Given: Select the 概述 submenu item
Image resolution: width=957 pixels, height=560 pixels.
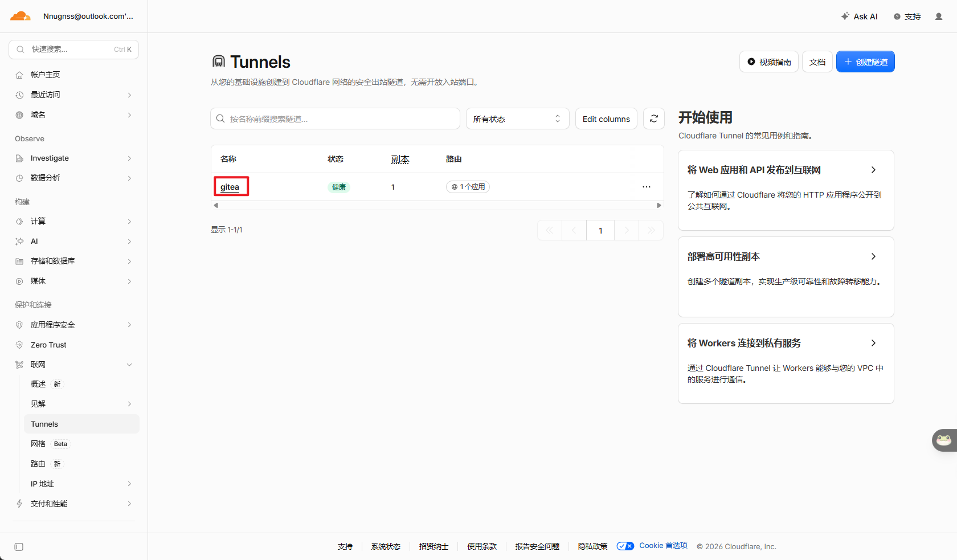Looking at the screenshot, I should point(81,384).
